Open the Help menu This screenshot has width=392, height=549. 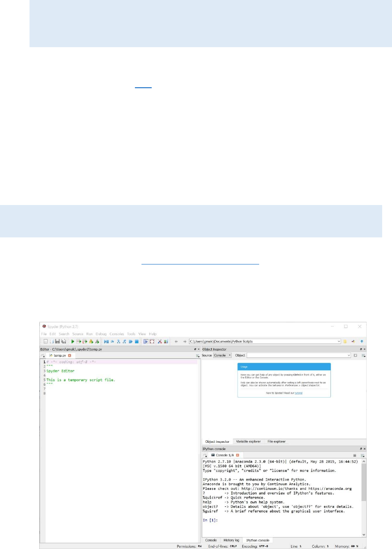coord(153,334)
